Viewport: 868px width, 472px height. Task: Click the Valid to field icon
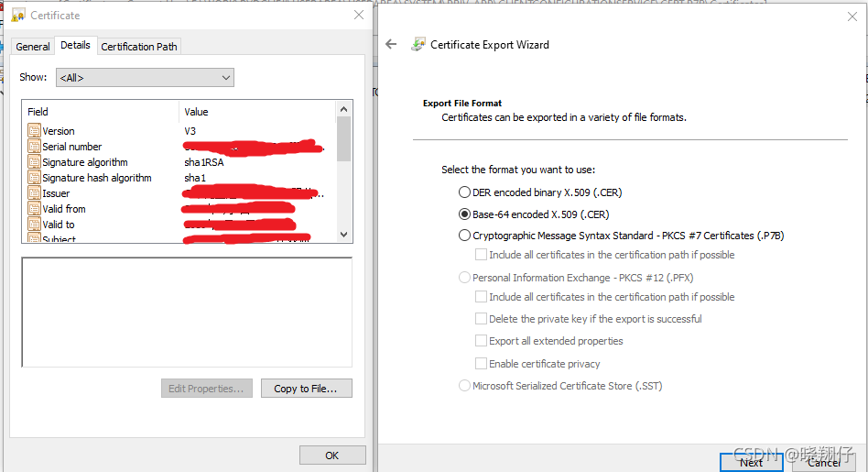click(x=34, y=224)
